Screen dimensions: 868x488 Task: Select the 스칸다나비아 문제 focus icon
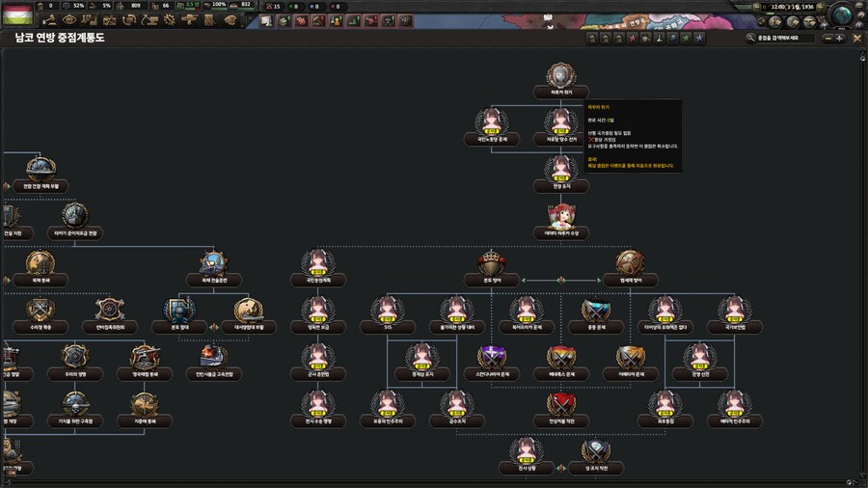494,358
